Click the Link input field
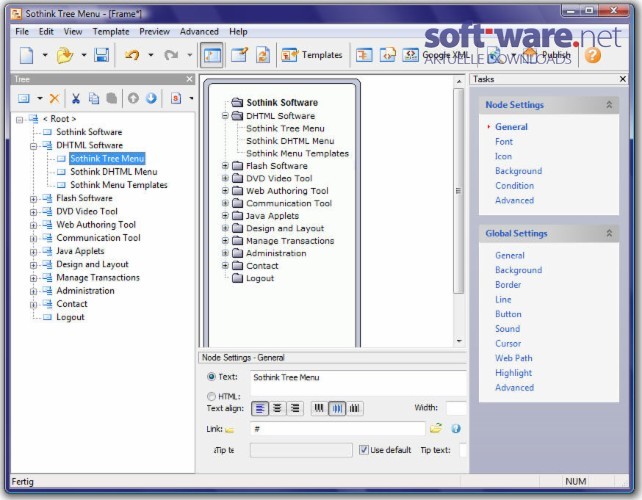 (337, 429)
